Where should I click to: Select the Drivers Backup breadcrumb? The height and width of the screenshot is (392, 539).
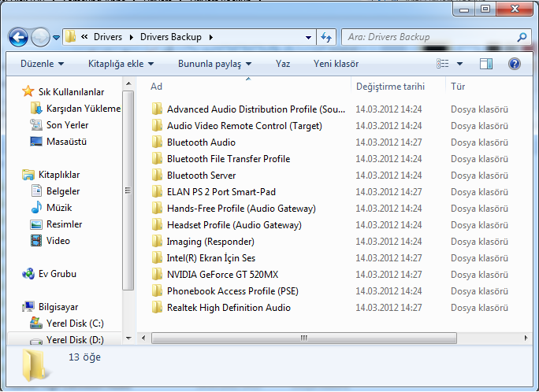pyautogui.click(x=171, y=37)
